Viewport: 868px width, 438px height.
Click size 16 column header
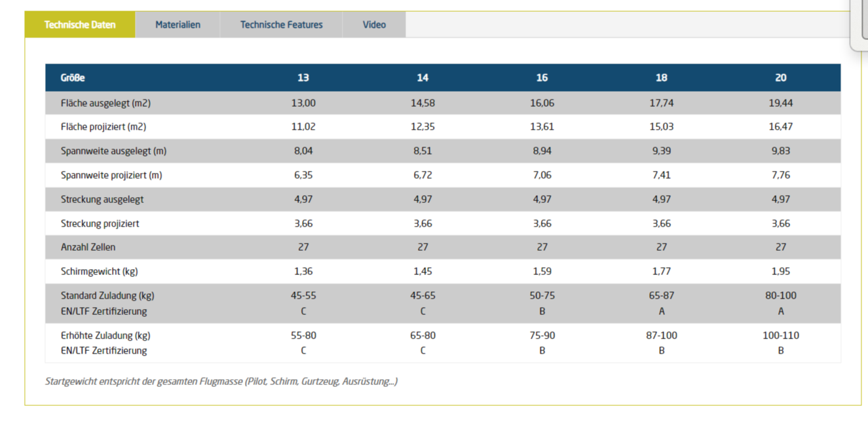(542, 78)
